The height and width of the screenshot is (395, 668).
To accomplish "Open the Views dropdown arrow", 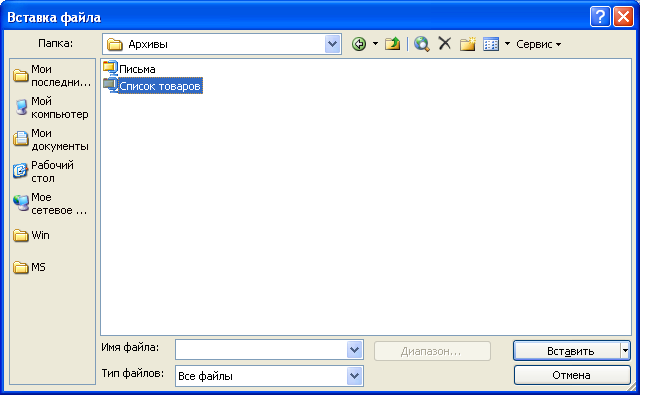I will tap(507, 44).
